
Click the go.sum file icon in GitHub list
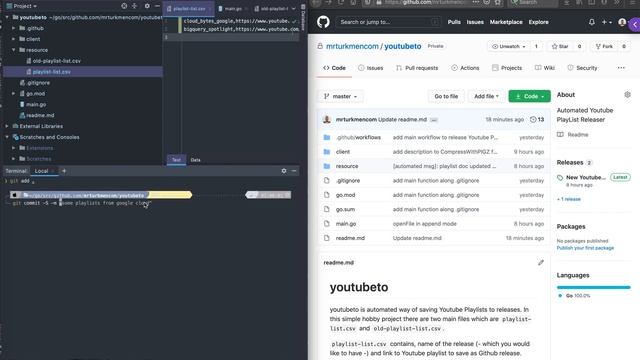point(327,209)
